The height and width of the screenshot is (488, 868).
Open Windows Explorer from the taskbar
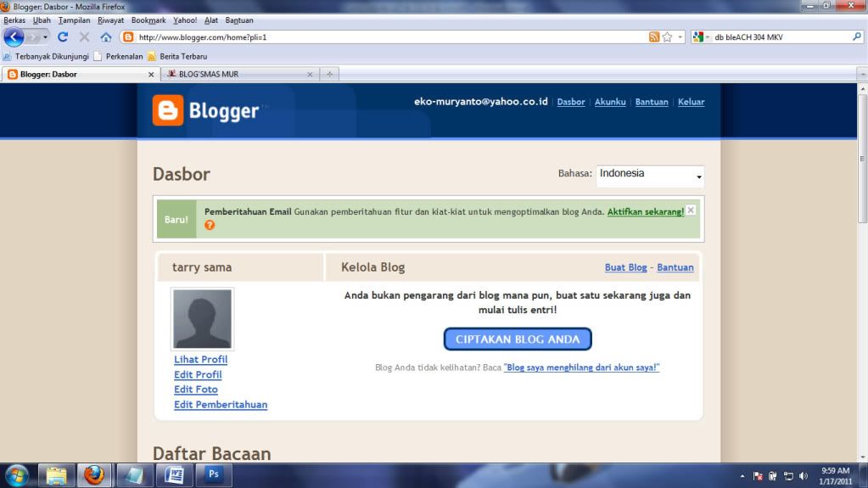pos(56,476)
